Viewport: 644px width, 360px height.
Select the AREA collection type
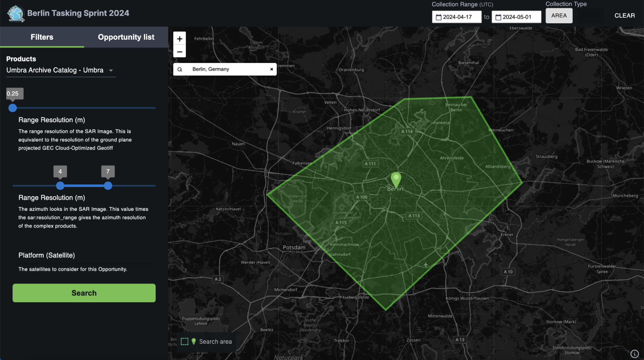(x=559, y=15)
